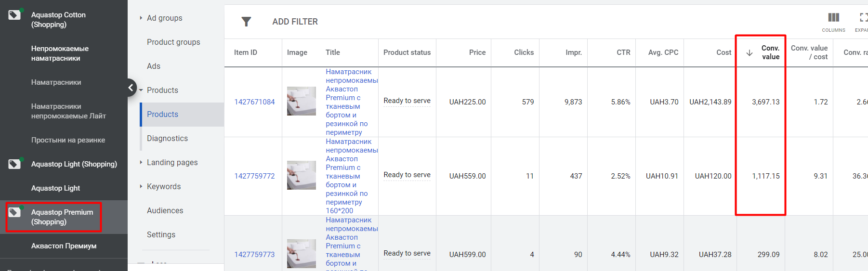Expand the Keywords section
Image resolution: width=868 pixels, height=271 pixels.
point(141,186)
